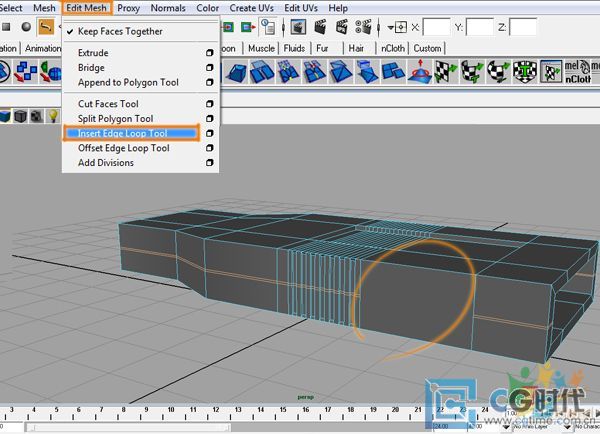Render current frame clapperboard icon

click(x=320, y=27)
